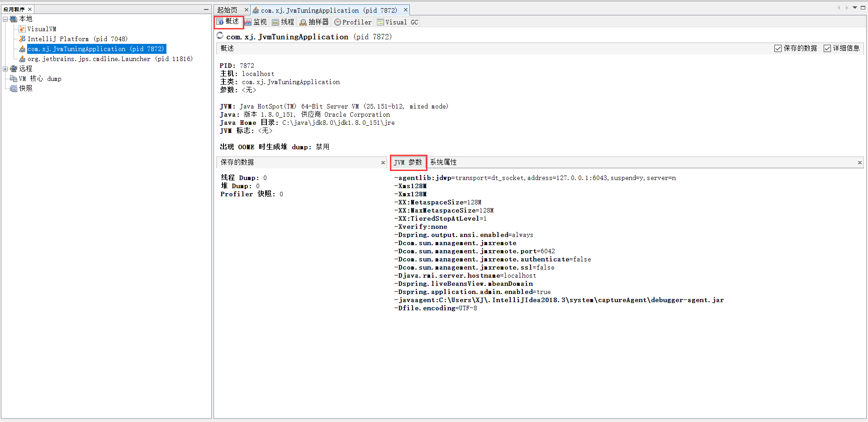
Task: Click the Visual GC tab icon
Action: tap(380, 22)
